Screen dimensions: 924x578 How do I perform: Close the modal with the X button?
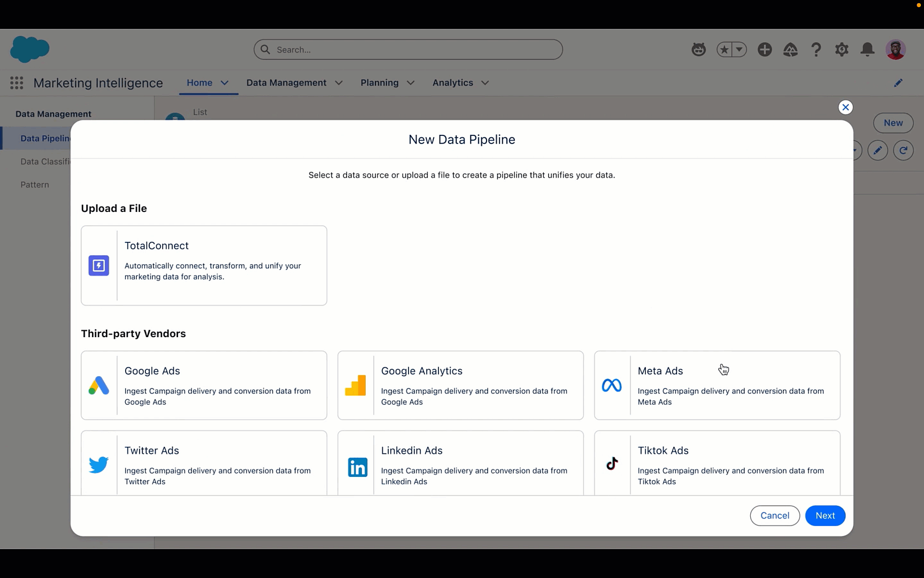(845, 108)
